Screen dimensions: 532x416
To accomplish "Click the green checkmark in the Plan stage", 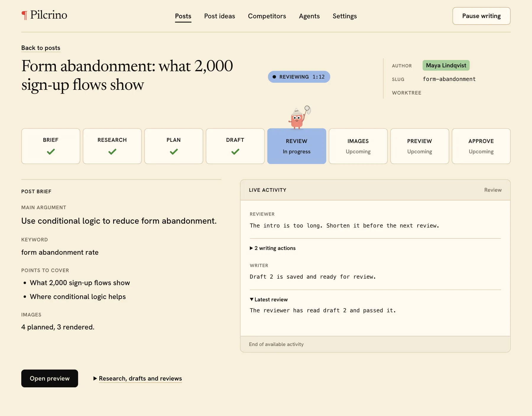I will [174, 152].
